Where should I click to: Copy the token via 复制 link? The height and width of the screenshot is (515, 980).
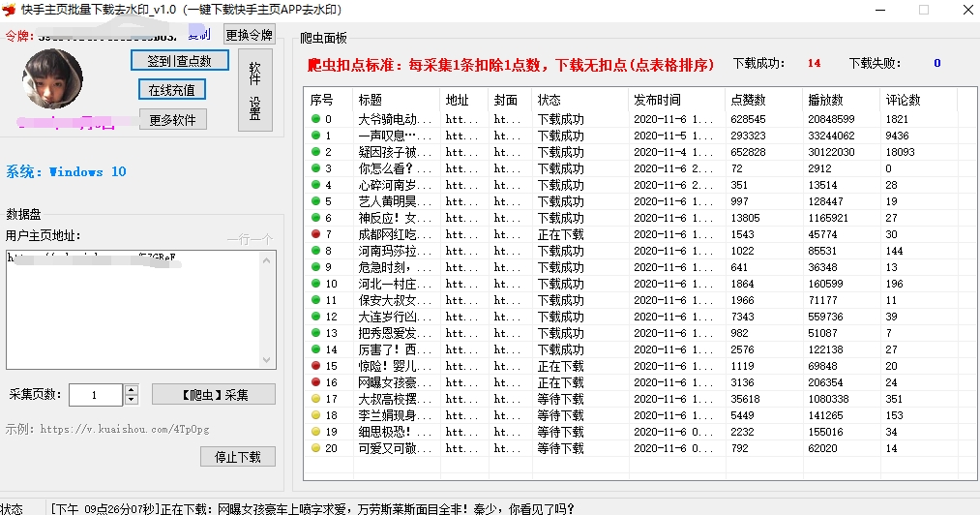(x=199, y=34)
